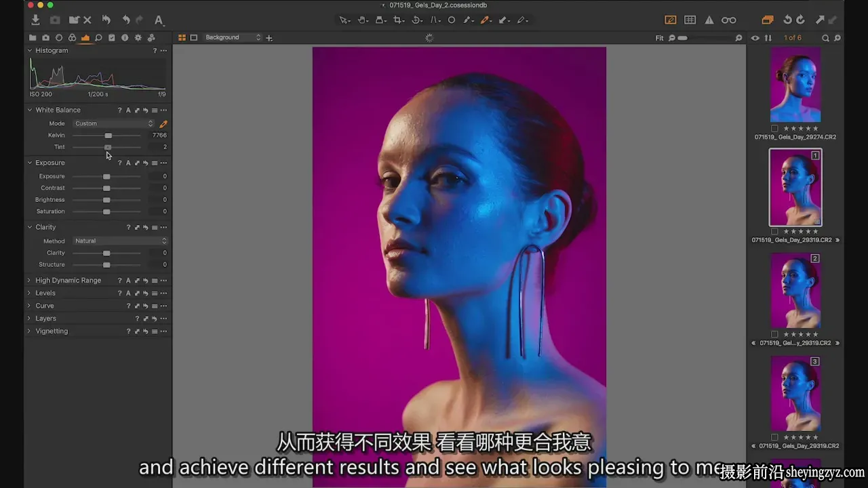Click the Kelvin slider handle
This screenshot has height=488, width=868.
[x=108, y=136]
